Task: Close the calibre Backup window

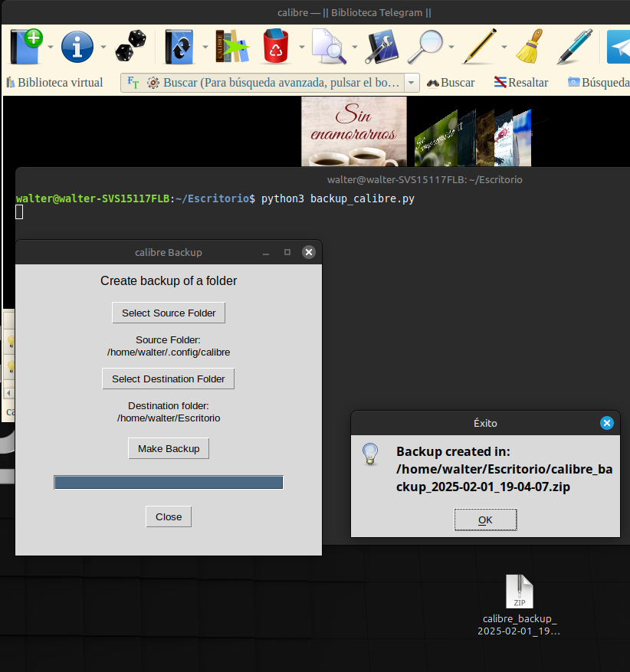Action: [309, 252]
